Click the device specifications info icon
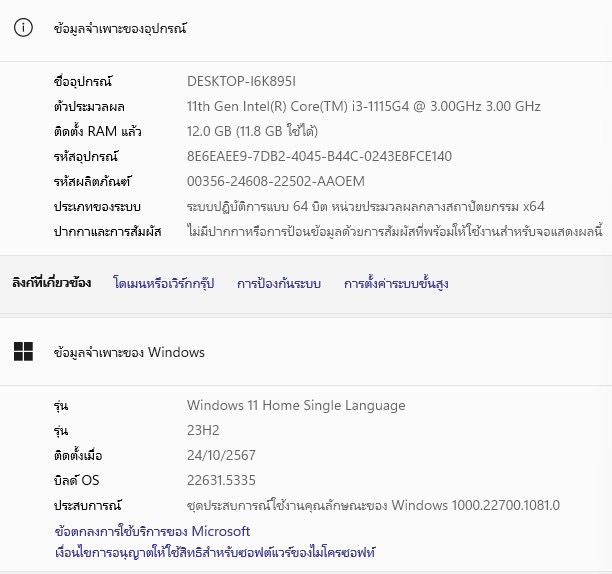 tap(23, 28)
